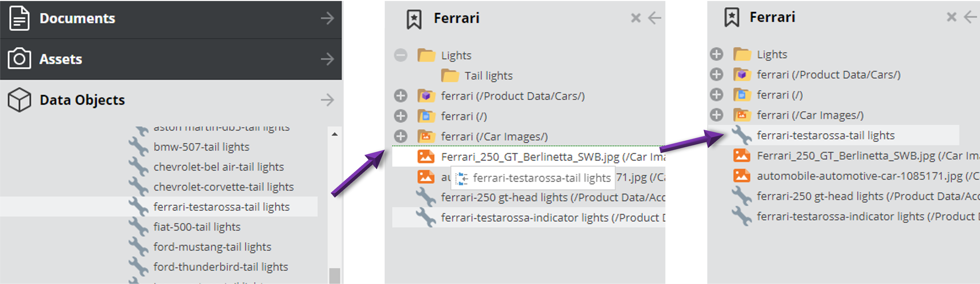Image resolution: width=980 pixels, height=284 pixels.
Task: Click object folder icon of ferrari (/Product Data/Cars/) right panel
Action: pyautogui.click(x=742, y=74)
